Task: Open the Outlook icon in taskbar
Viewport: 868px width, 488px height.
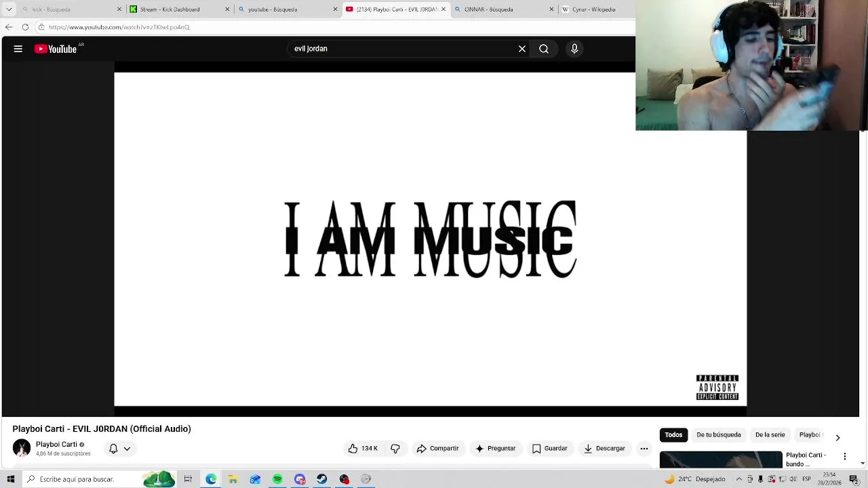Action: [255, 479]
